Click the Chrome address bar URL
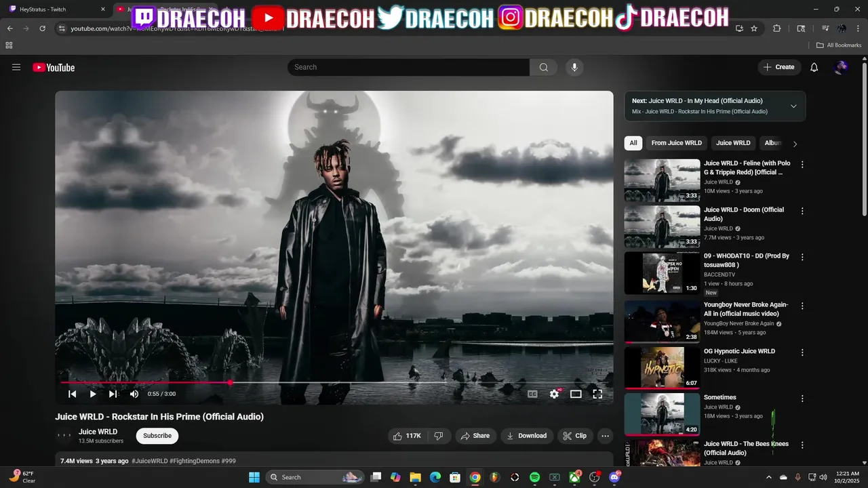Image resolution: width=868 pixels, height=488 pixels. coord(176,28)
